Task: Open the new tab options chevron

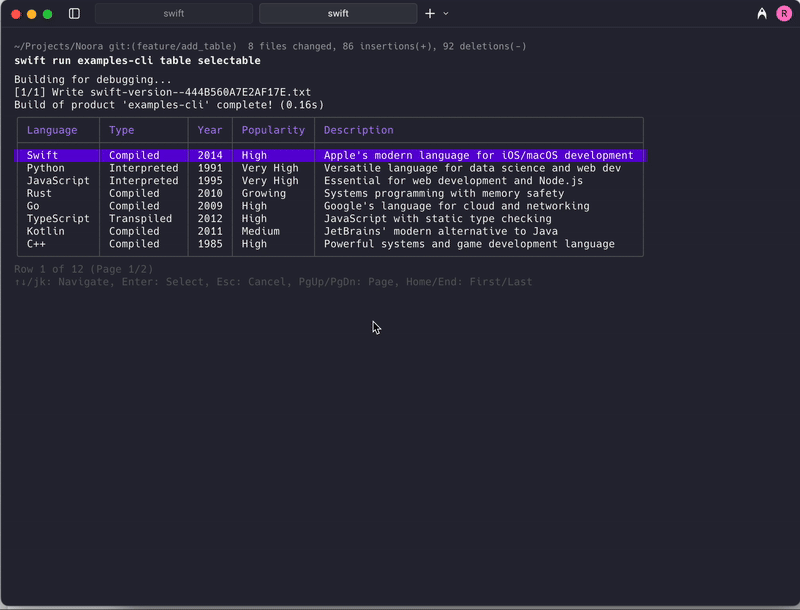Action: click(446, 14)
